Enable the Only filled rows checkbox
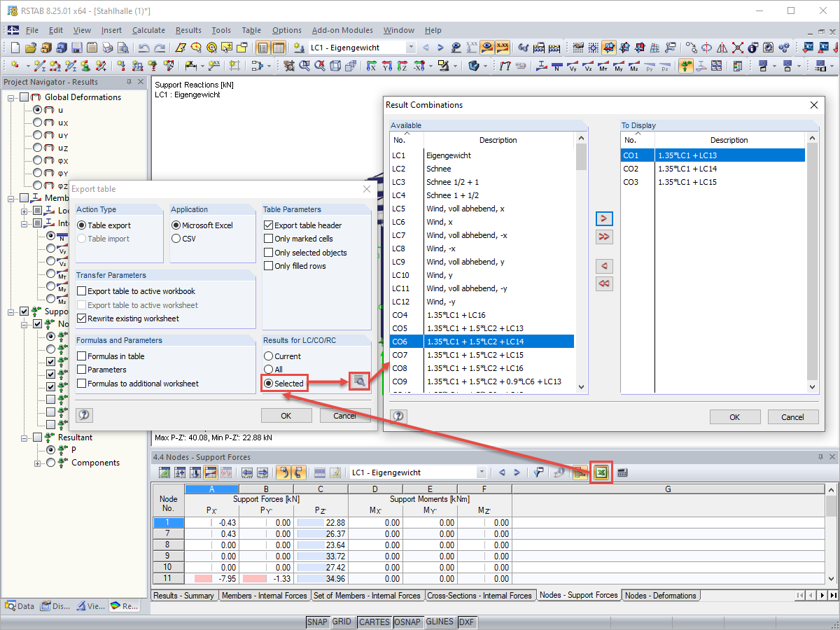The width and height of the screenshot is (840, 630). [268, 265]
